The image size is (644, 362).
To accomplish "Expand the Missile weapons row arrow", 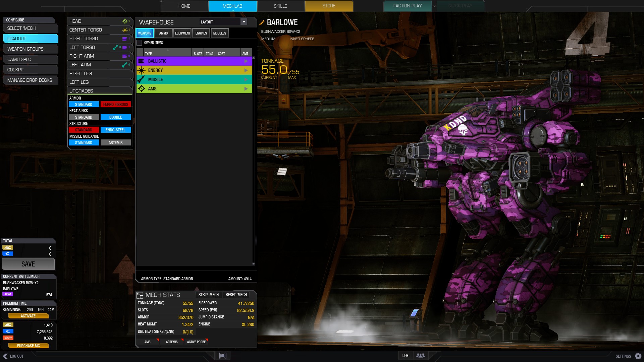I will [x=246, y=79].
